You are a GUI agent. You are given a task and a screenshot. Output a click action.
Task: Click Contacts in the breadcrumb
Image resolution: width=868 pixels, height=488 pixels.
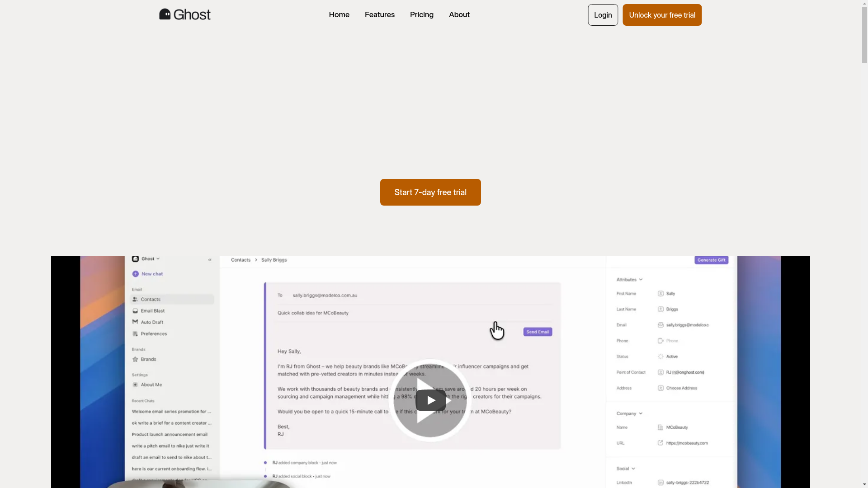(241, 260)
